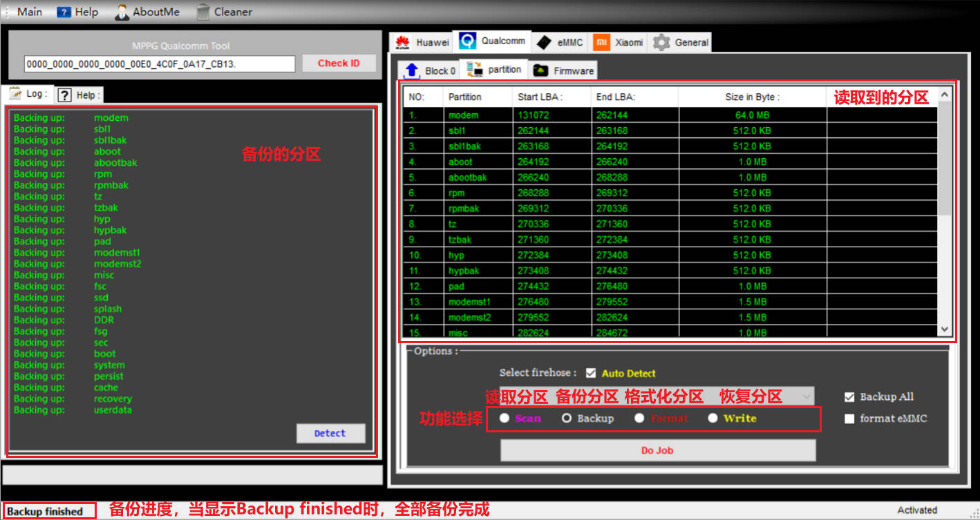Open the Firmware sub-tab
980x520 pixels.
(x=564, y=70)
